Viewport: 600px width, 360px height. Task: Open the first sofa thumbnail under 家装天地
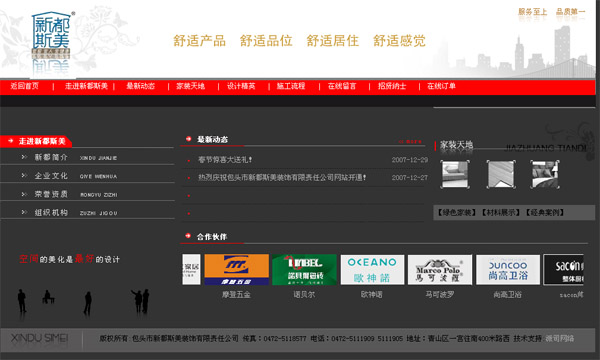coord(455,174)
